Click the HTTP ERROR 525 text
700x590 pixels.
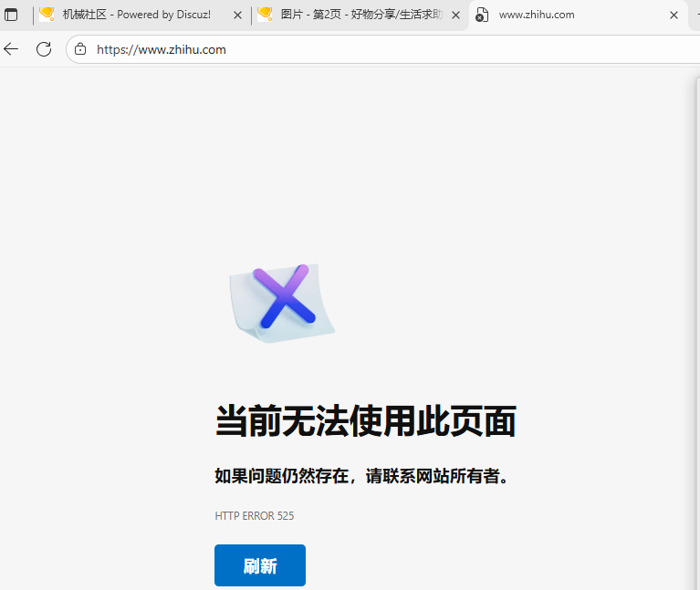pos(254,516)
